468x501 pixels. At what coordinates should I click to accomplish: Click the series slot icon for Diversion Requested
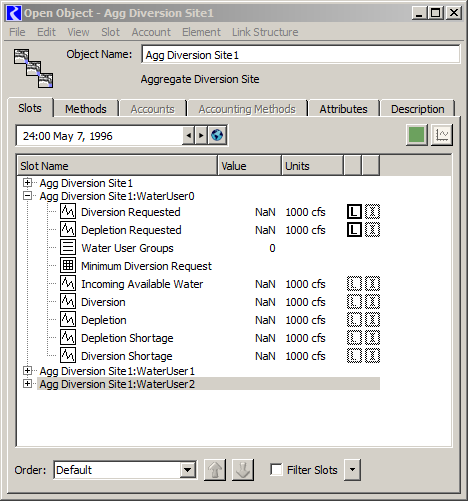(x=68, y=212)
